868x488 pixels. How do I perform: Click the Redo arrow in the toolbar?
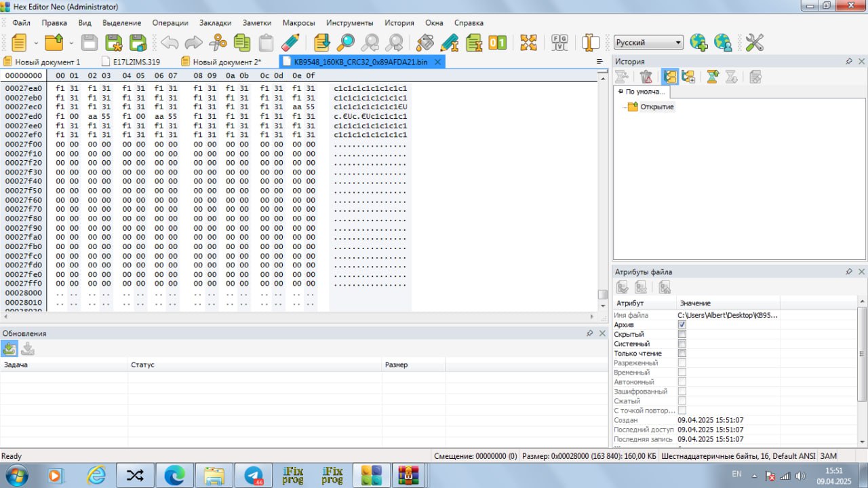click(194, 43)
